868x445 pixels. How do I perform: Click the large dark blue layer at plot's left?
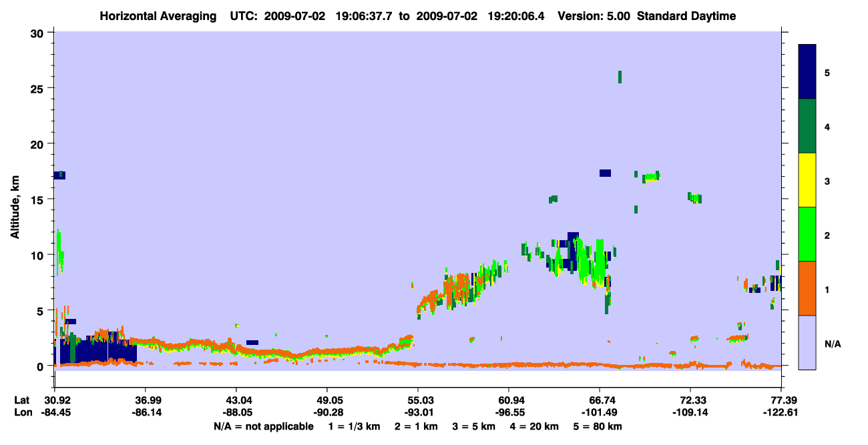click(97, 351)
